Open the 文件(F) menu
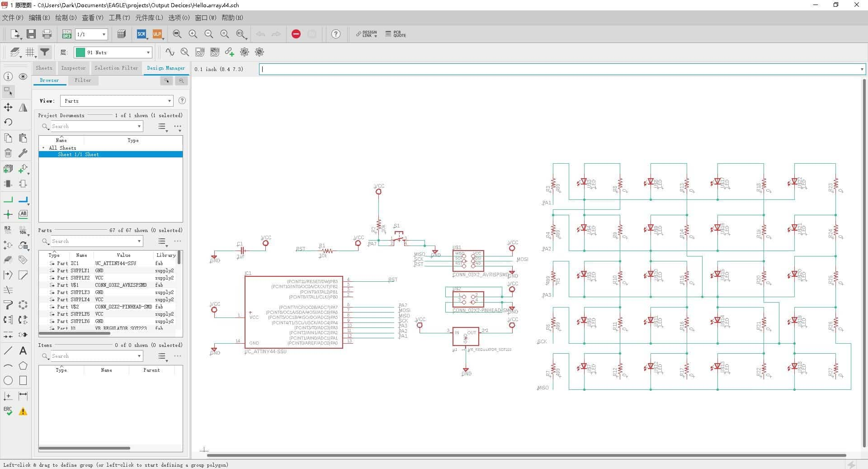Screen dimensions: 868x469 (x=13, y=18)
